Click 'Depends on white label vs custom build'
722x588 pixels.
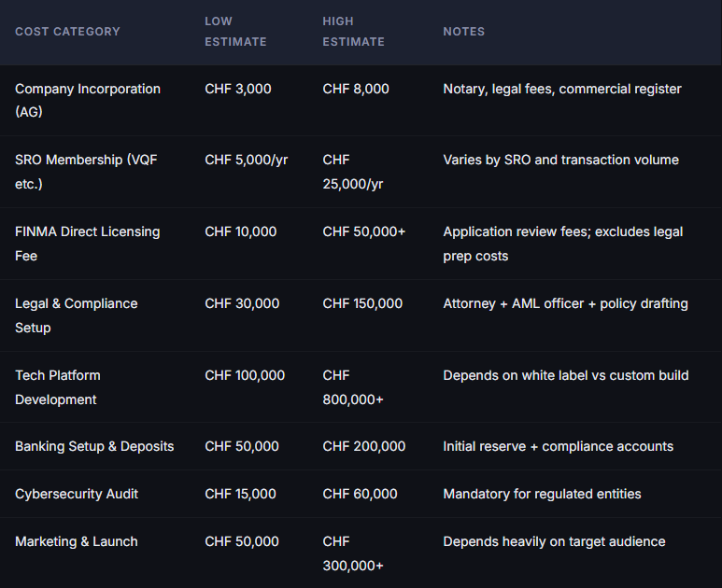tap(566, 375)
